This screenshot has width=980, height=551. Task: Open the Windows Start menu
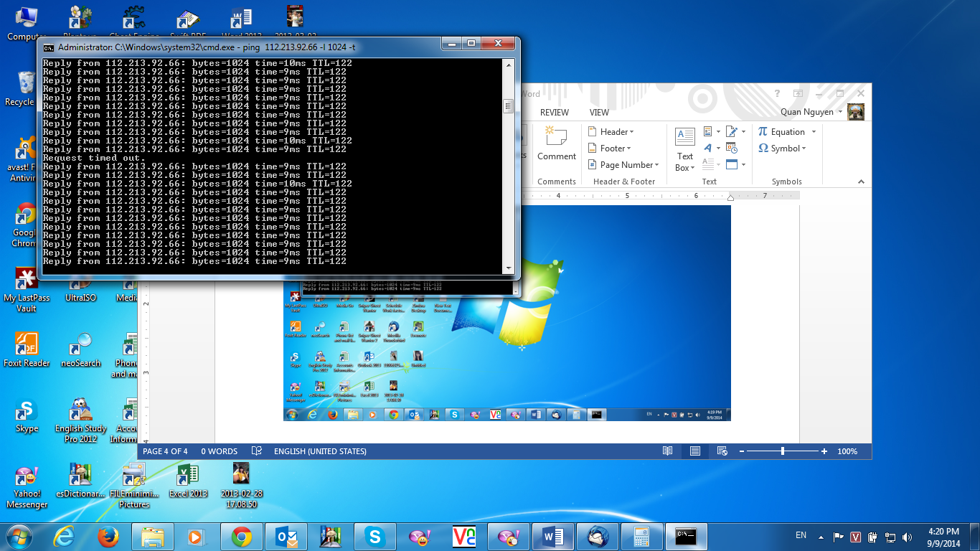tap(20, 536)
